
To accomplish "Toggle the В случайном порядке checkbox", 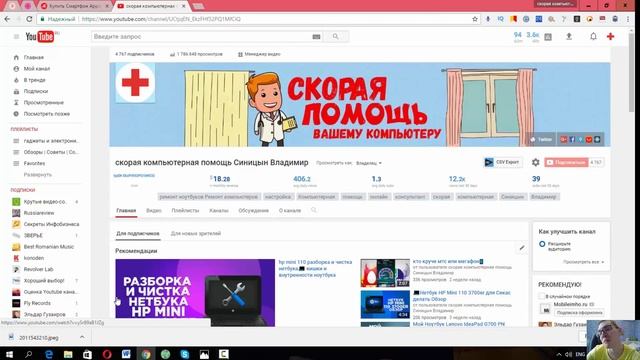I will point(541,296).
